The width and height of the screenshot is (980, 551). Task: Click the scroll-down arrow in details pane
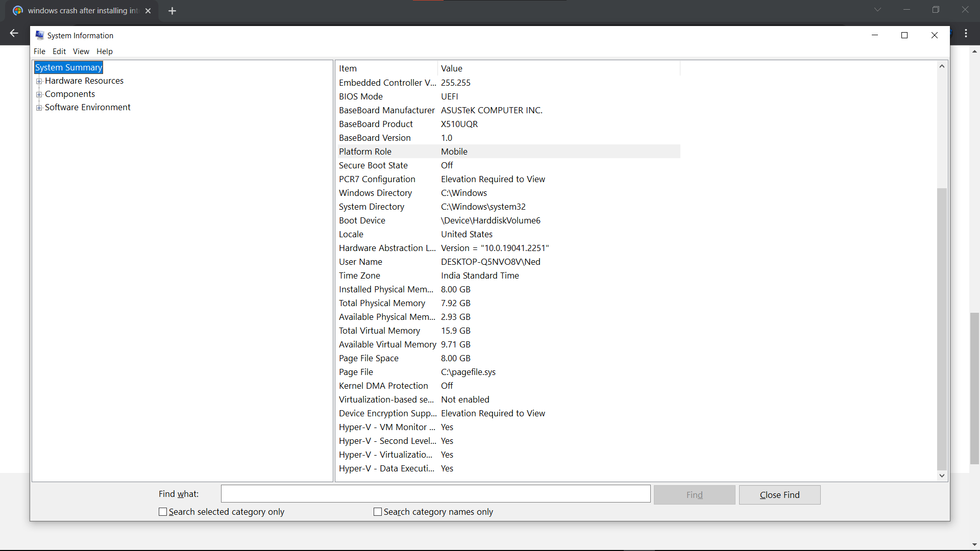942,475
